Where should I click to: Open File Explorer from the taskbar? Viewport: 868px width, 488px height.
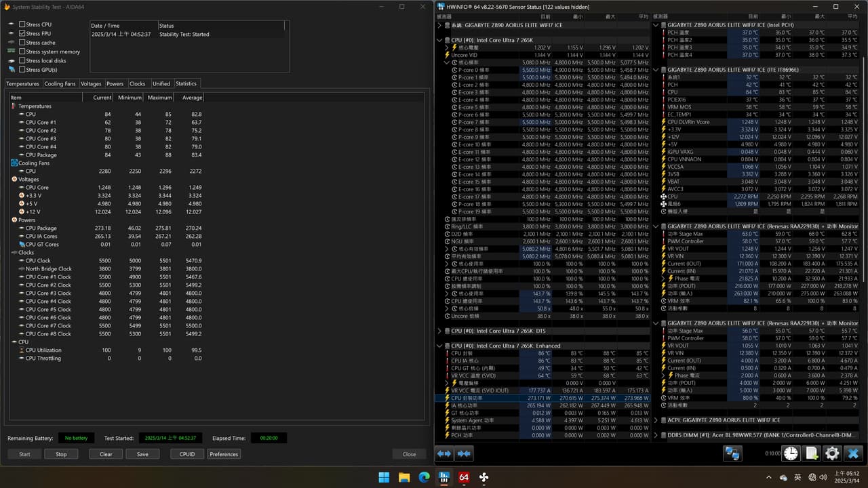404,477
